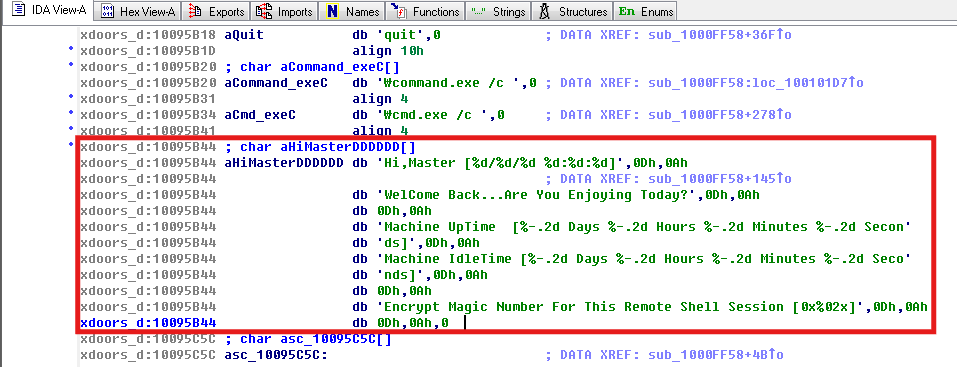Image resolution: width=957 pixels, height=367 pixels.
Task: Open the Strings tab
Action: pyautogui.click(x=498, y=11)
